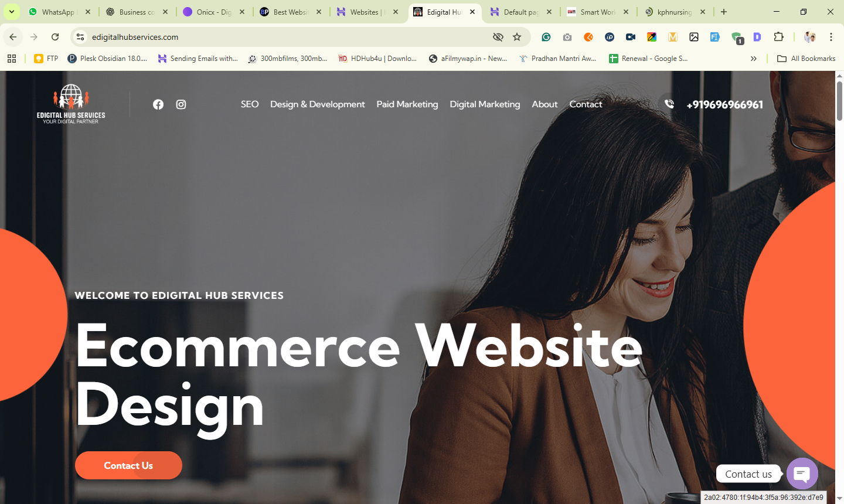
Task: Toggle the tracking protection eye icon
Action: coord(498,37)
